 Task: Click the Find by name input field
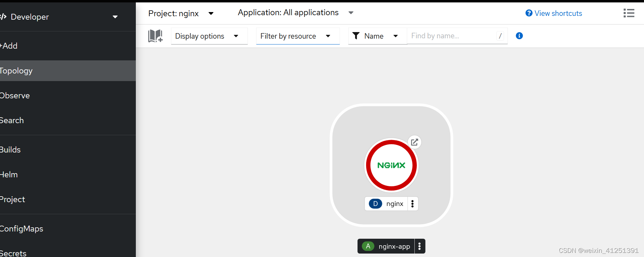click(x=457, y=36)
